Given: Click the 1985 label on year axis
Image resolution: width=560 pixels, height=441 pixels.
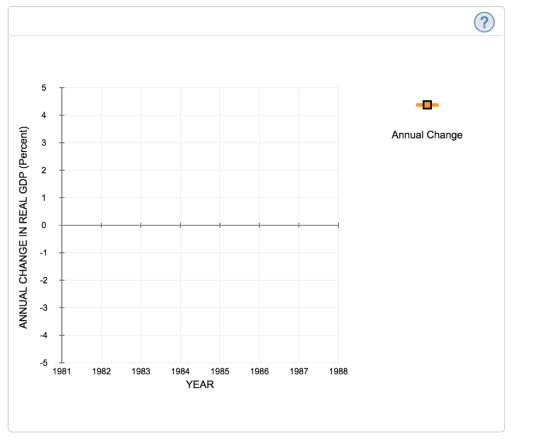Looking at the screenshot, I should 220,371.
